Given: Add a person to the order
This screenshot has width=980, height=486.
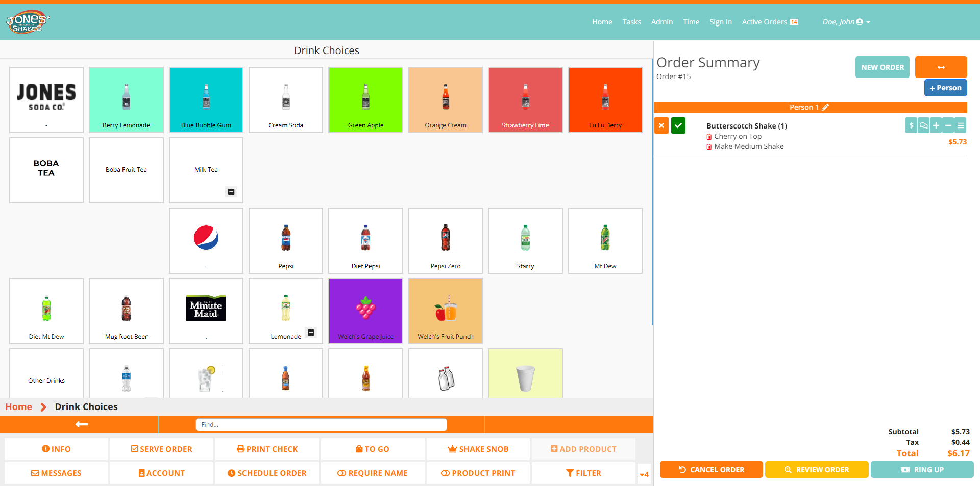Looking at the screenshot, I should 946,88.
